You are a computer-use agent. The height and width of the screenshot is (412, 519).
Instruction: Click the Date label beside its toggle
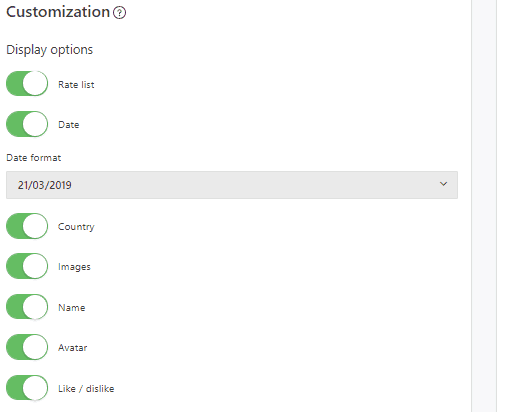pyautogui.click(x=69, y=125)
